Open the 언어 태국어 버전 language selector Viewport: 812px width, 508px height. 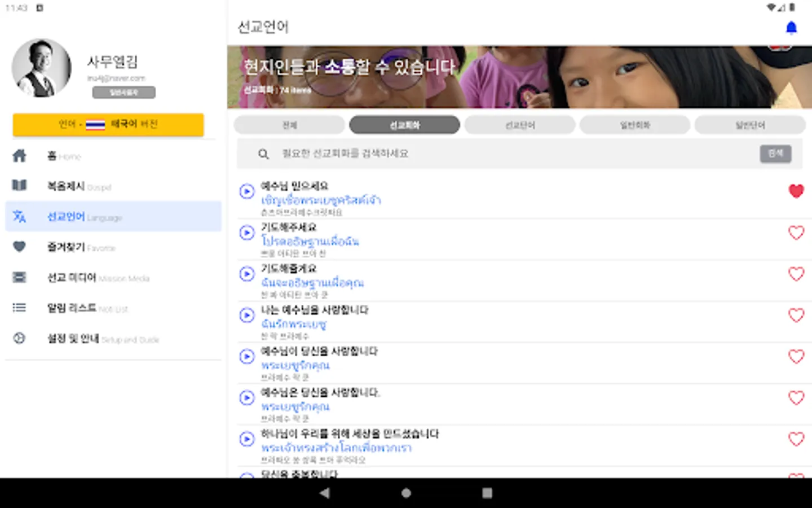[x=108, y=125]
